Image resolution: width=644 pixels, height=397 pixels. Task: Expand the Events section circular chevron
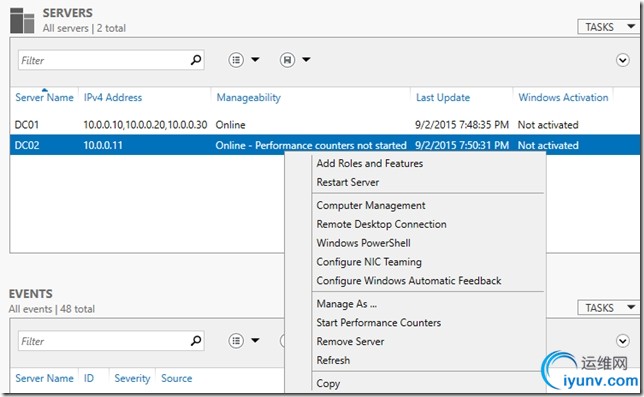tap(623, 340)
